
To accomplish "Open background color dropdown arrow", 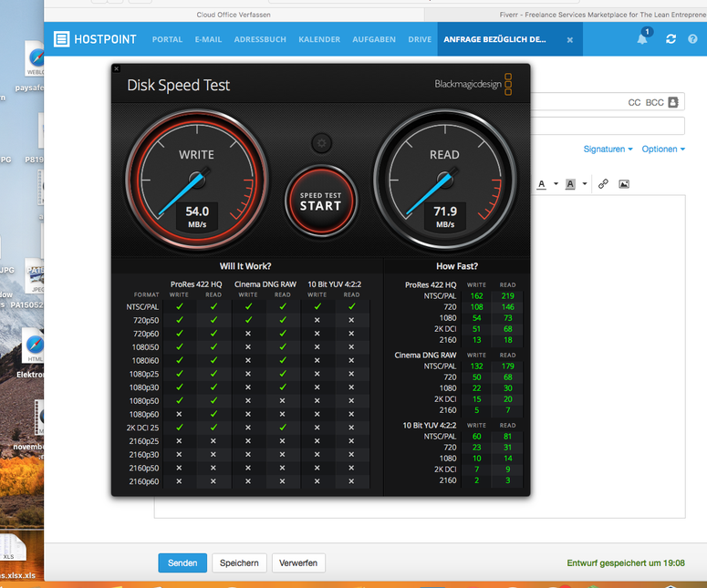I will tap(585, 184).
